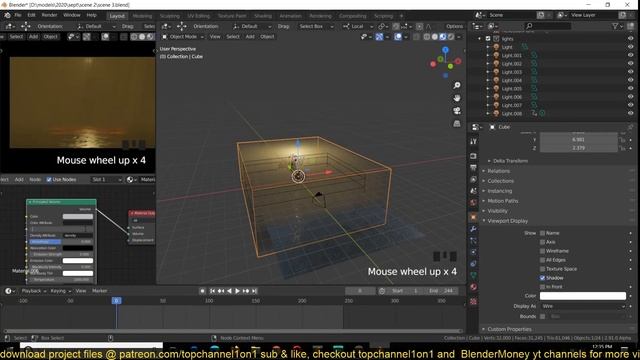Toggle the camera view gizmo icon
640x360 pixels.
(x=457, y=111)
